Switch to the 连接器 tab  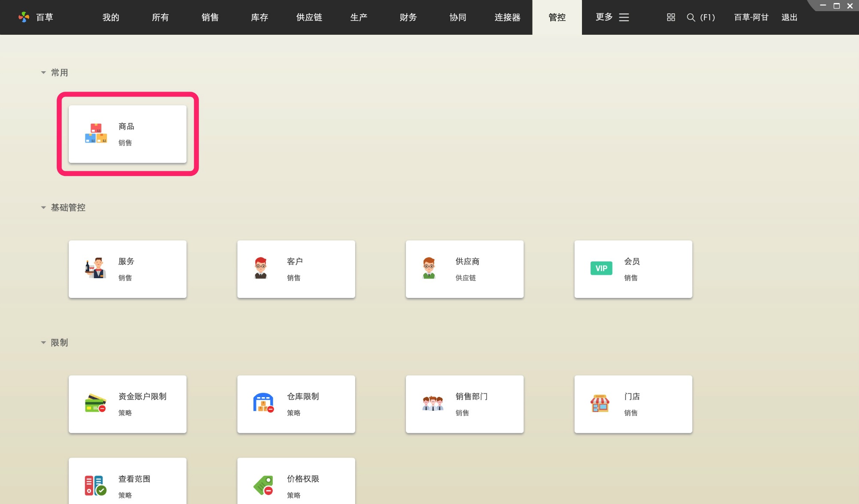pos(508,17)
